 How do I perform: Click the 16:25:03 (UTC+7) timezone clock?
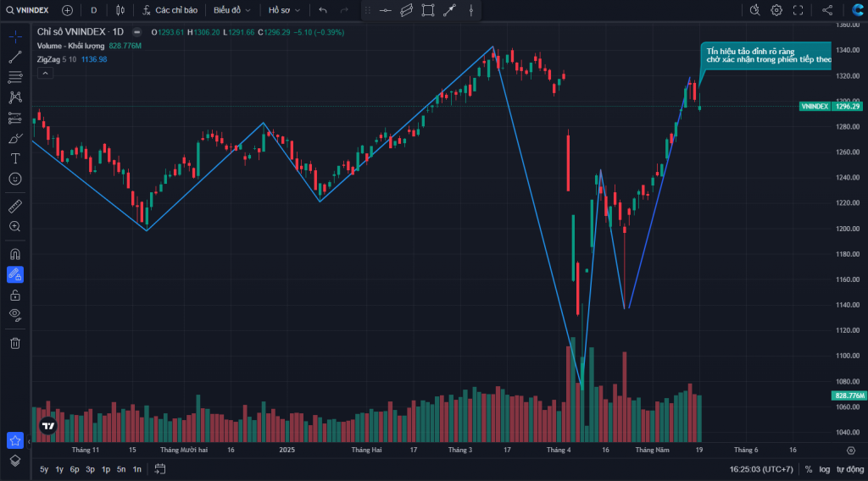pos(761,469)
